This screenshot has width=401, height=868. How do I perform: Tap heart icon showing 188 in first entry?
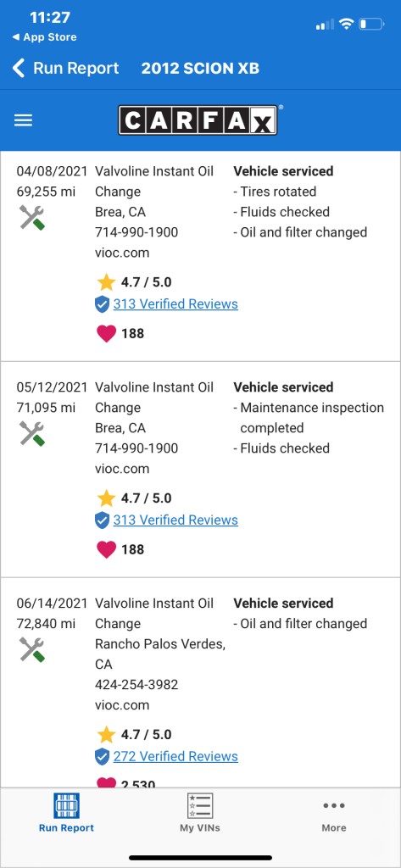click(x=106, y=333)
